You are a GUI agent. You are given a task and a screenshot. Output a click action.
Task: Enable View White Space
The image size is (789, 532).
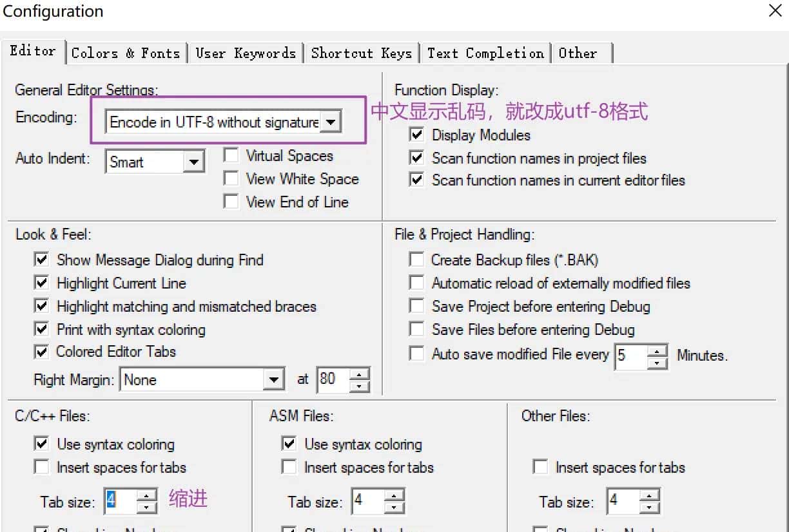click(231, 178)
